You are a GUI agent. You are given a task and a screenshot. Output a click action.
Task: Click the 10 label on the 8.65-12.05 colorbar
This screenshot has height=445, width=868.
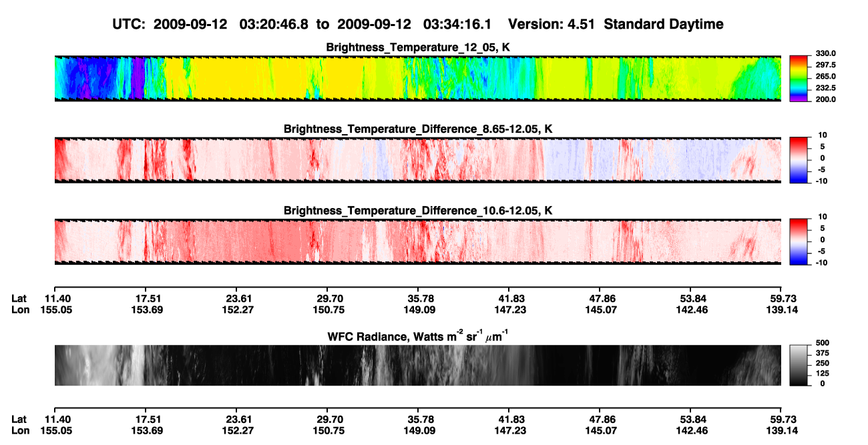[823, 135]
